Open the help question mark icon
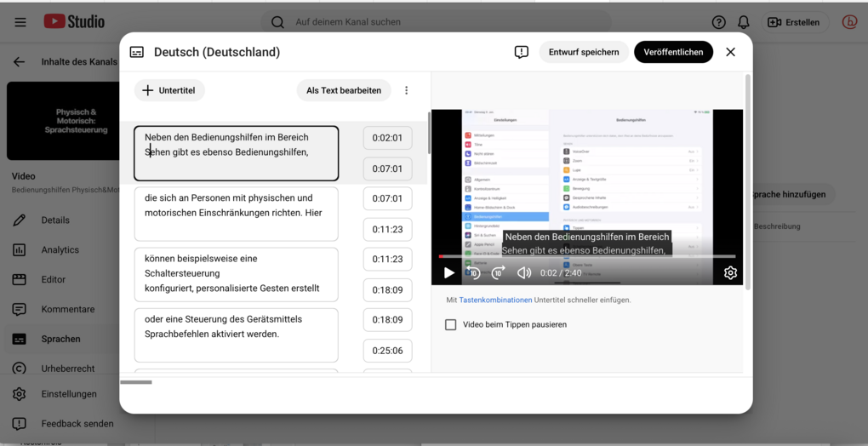Image resolution: width=868 pixels, height=446 pixels. (719, 22)
